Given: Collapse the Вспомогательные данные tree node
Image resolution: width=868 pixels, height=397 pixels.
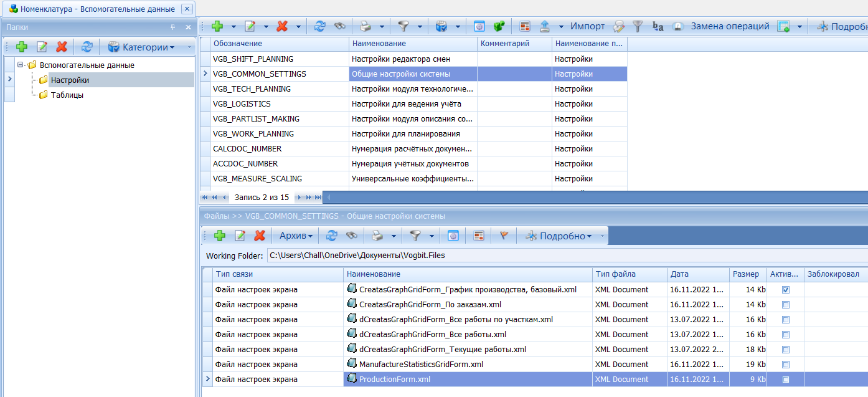Looking at the screenshot, I should (x=21, y=65).
